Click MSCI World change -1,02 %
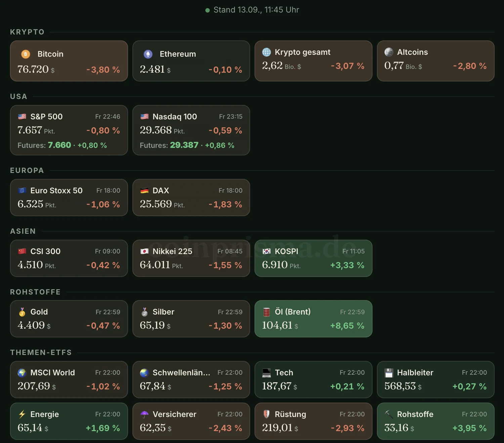 point(103,386)
